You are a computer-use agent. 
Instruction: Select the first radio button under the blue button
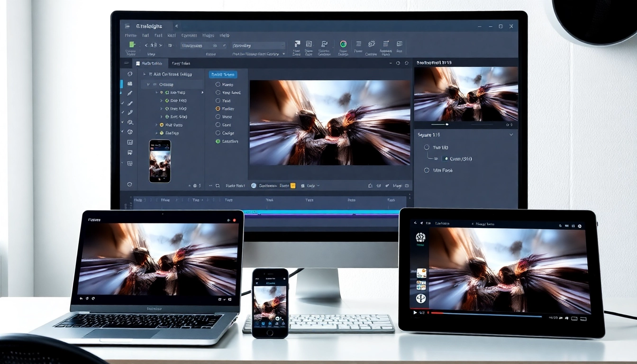tap(218, 84)
